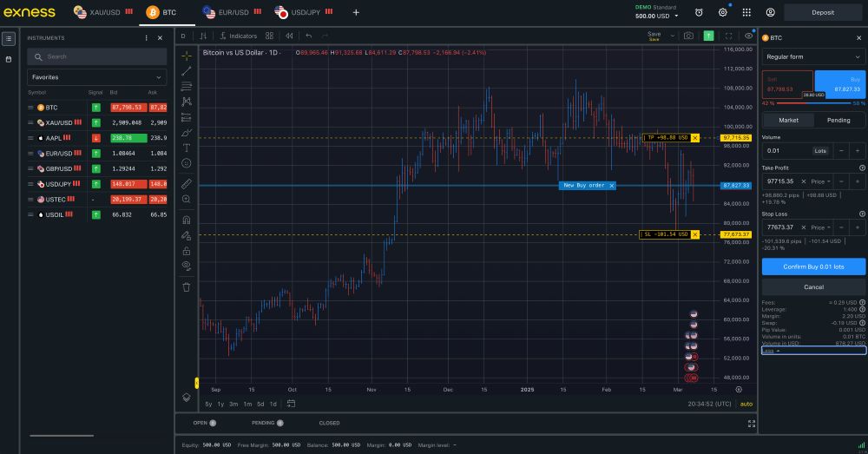Undo the last chart action
Image resolution: width=868 pixels, height=454 pixels.
(309, 36)
